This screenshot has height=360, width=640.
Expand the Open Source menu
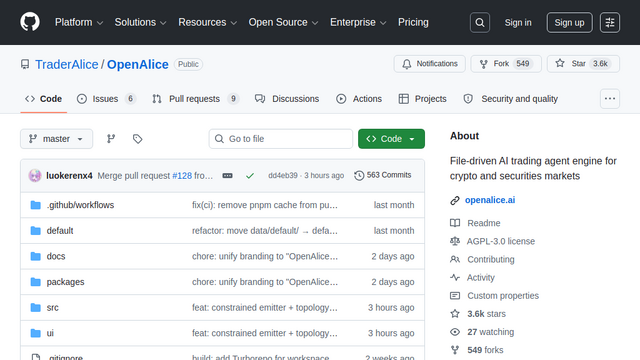(283, 22)
